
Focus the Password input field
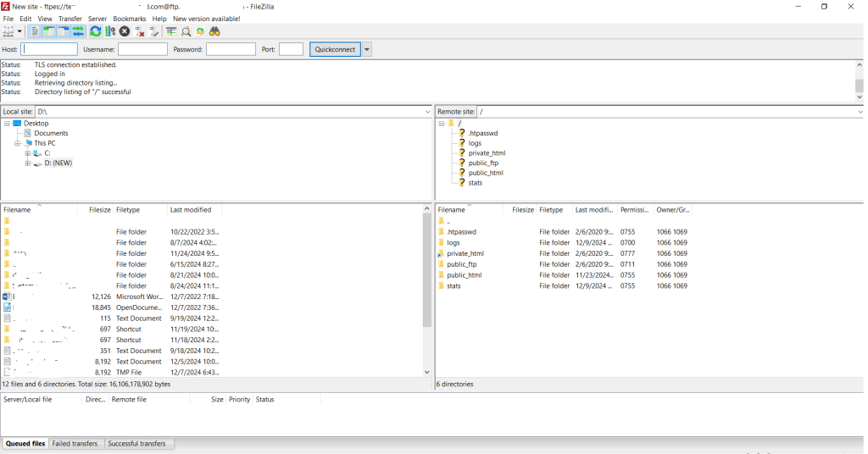click(x=231, y=49)
